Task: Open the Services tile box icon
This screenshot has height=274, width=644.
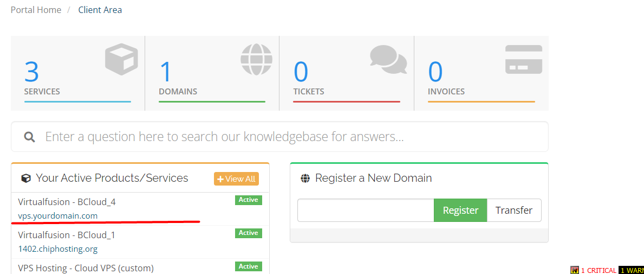Action: click(121, 59)
